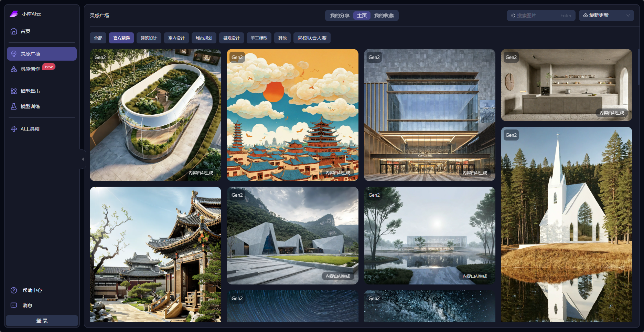Open the 模型训练 flask icon
Viewport: 644px width, 332px height.
pos(14,106)
